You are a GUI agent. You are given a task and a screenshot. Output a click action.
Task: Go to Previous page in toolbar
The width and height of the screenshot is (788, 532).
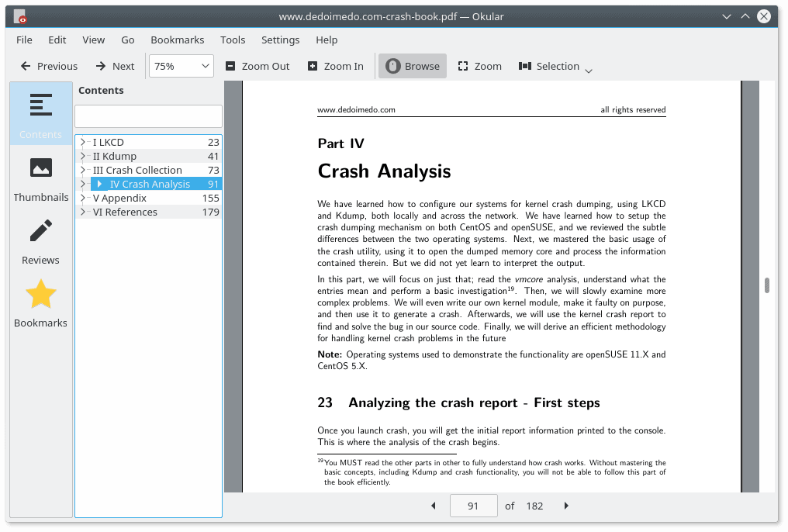(x=49, y=67)
